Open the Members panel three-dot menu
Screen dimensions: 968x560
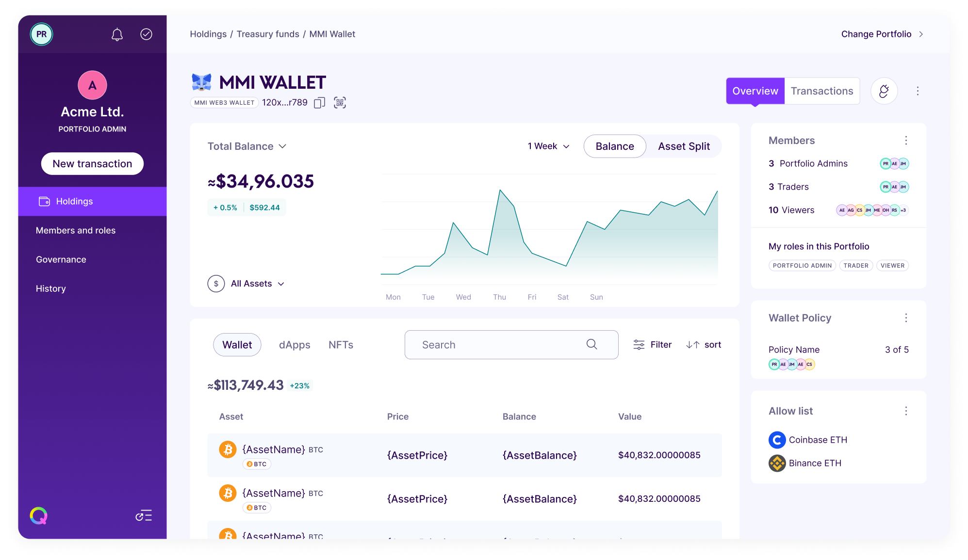pyautogui.click(x=906, y=140)
